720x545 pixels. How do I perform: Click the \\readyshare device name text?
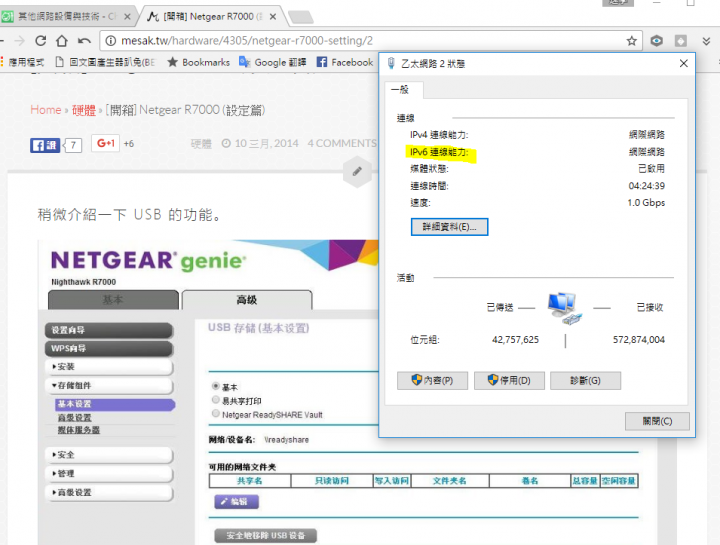287,440
